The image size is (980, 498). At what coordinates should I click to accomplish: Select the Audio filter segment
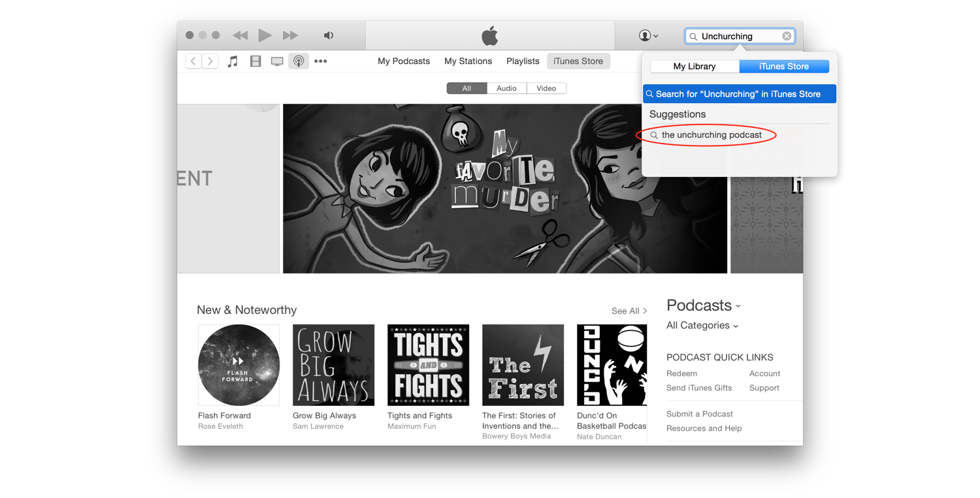pos(506,88)
